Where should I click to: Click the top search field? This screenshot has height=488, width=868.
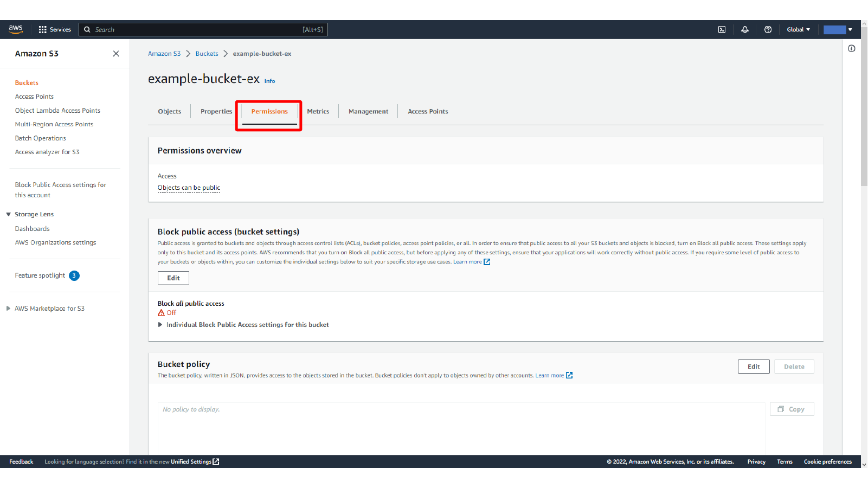pyautogui.click(x=203, y=30)
